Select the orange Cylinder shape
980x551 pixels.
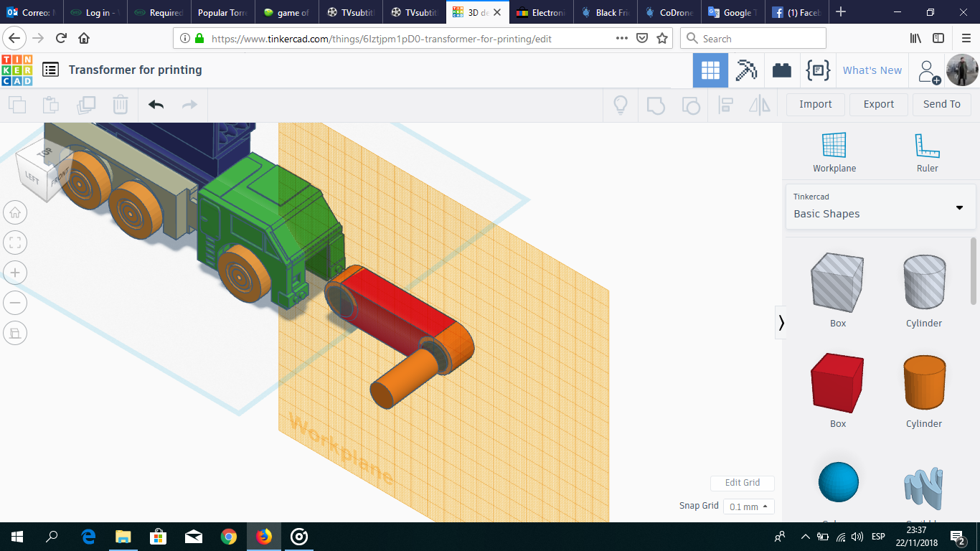pos(924,382)
